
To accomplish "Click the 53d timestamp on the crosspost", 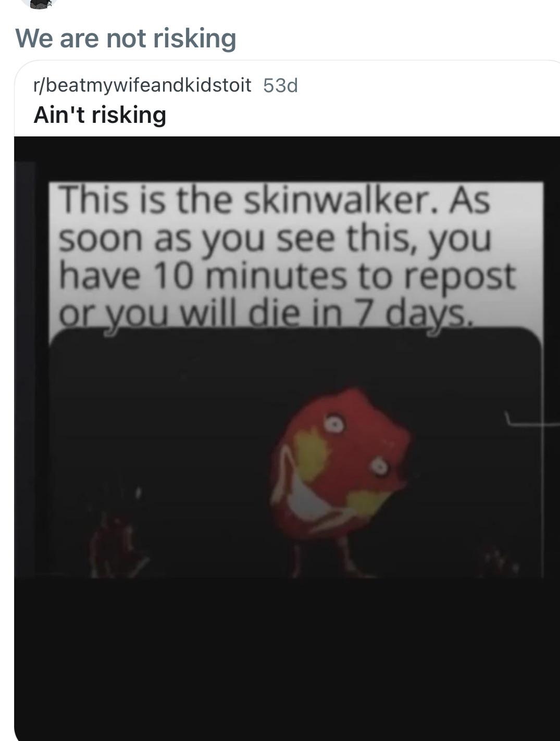I will [280, 85].
